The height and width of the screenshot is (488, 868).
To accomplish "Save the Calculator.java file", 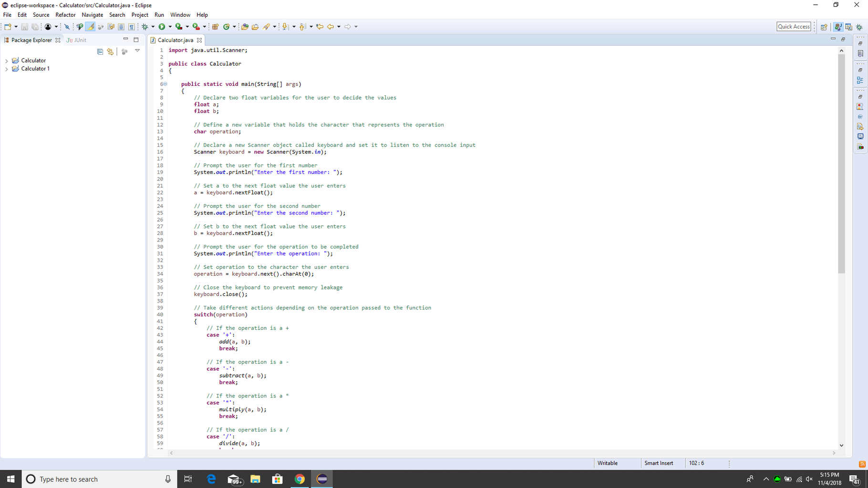I will point(25,27).
